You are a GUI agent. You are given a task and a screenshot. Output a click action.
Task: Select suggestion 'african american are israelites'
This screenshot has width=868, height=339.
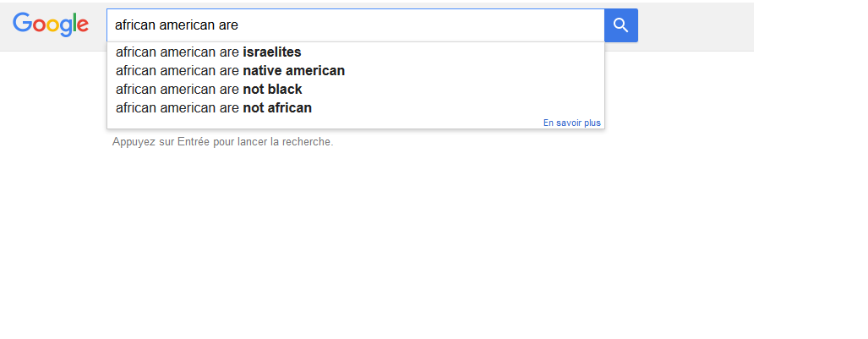(x=355, y=52)
